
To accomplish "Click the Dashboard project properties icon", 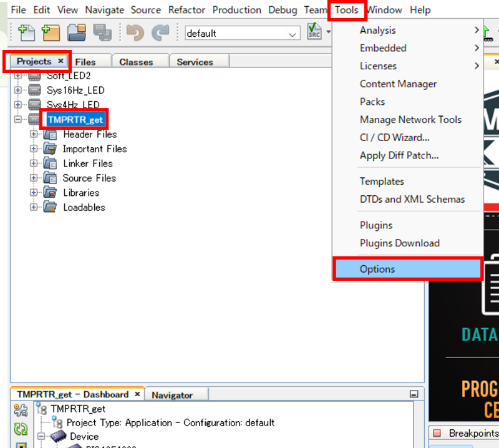I will (21, 410).
